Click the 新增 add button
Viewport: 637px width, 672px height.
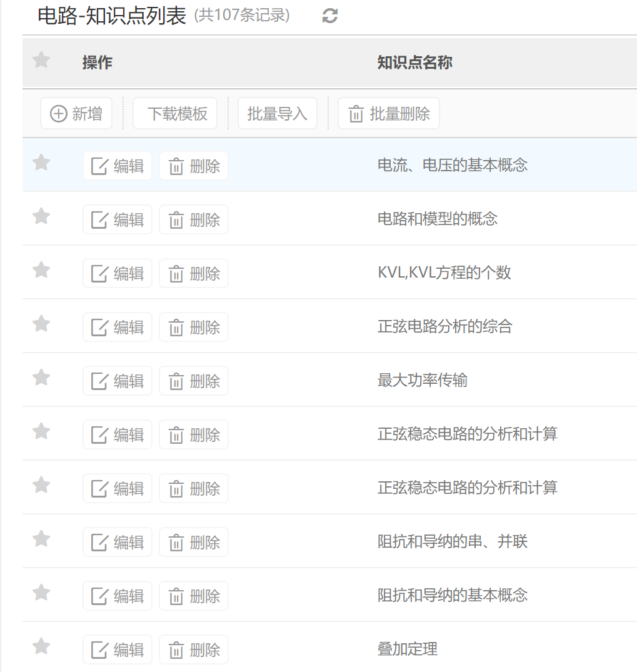pos(76,114)
